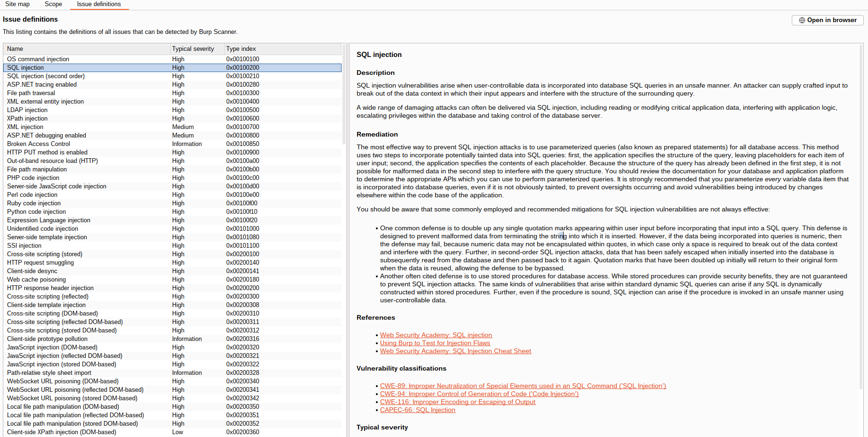The height and width of the screenshot is (437, 868).
Task: Select the Cross-site scripting (reflected) row
Action: 172,297
